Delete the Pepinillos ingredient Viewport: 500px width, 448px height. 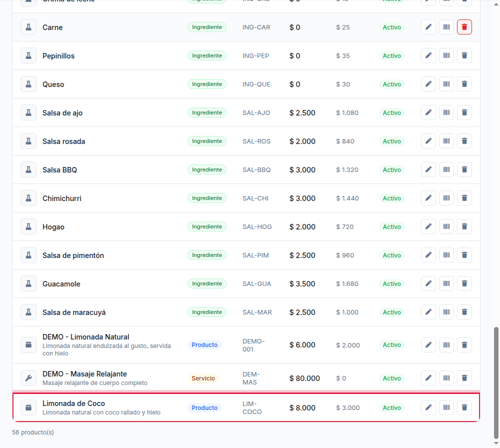pyautogui.click(x=464, y=55)
